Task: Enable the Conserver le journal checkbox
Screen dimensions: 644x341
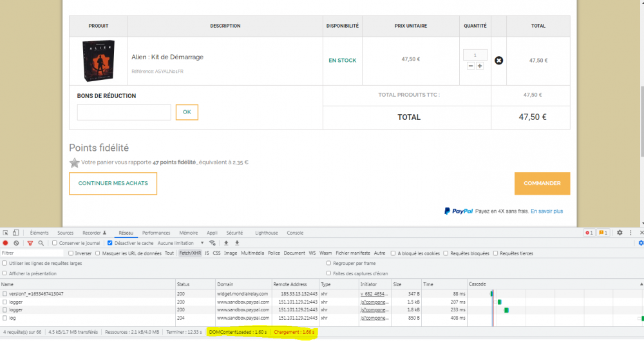Action: pos(55,243)
